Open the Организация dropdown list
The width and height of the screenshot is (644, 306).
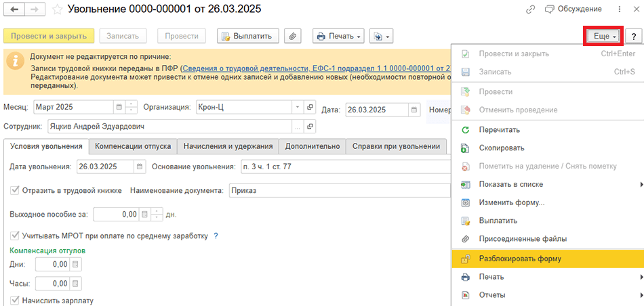point(297,107)
